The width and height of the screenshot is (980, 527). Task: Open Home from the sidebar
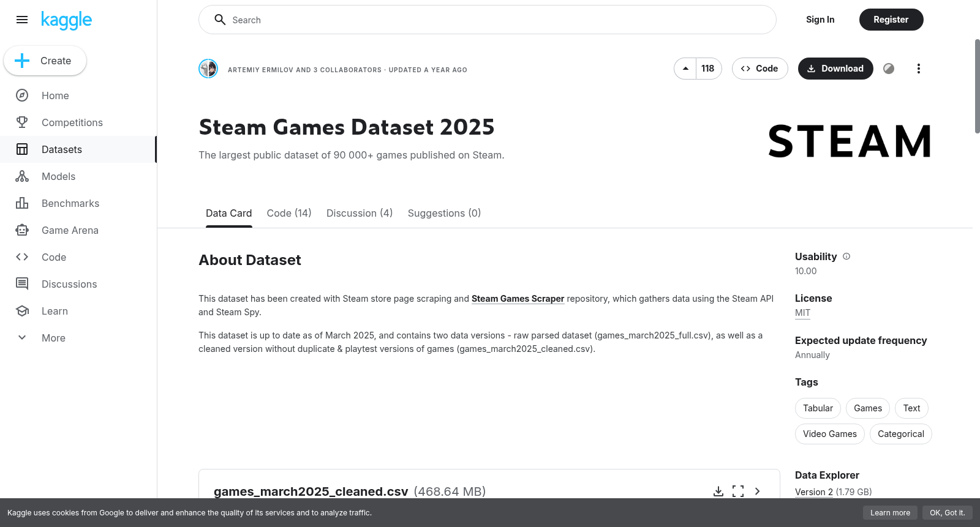pos(78,95)
